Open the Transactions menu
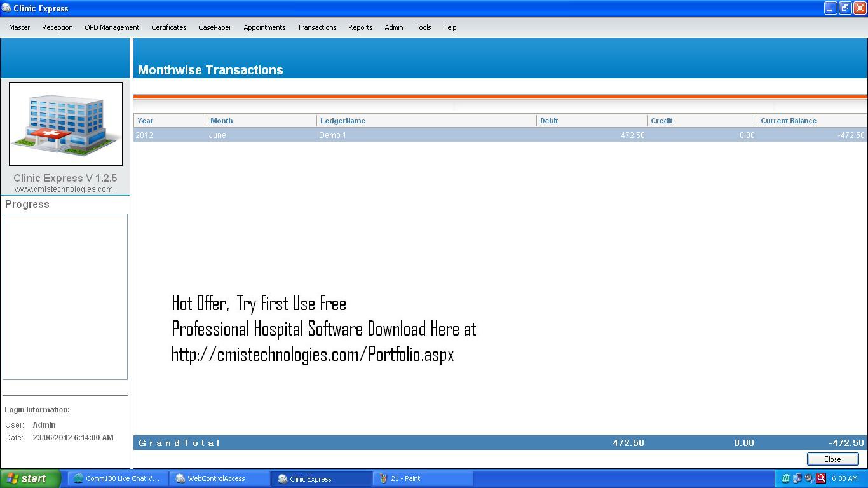The width and height of the screenshot is (868, 488). (316, 27)
